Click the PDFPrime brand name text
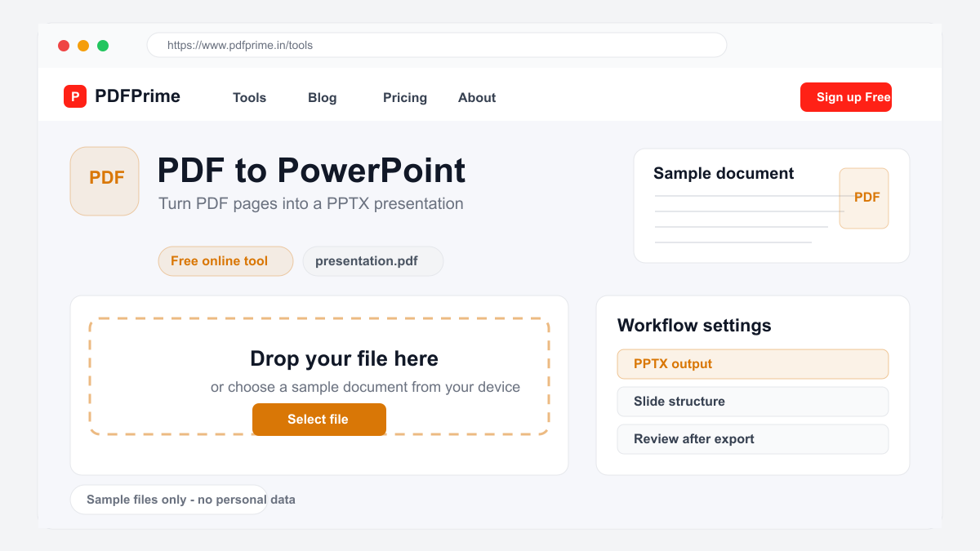 click(x=137, y=96)
